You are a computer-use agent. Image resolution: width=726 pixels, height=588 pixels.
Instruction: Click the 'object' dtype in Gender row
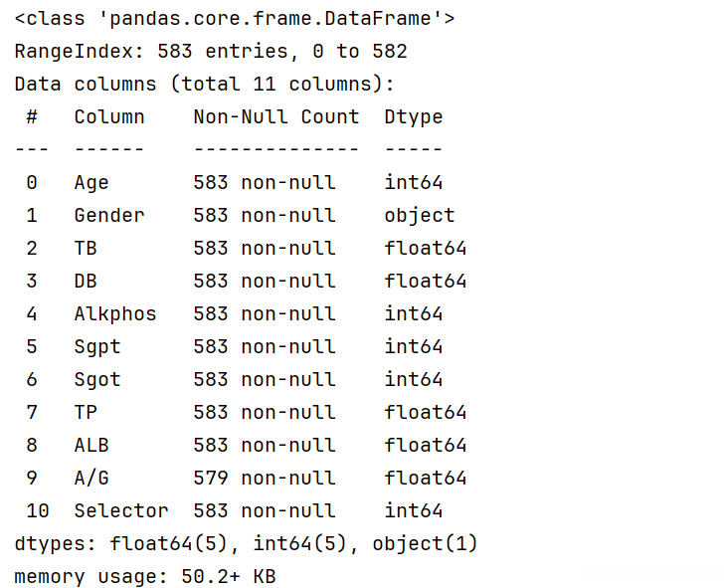420,216
